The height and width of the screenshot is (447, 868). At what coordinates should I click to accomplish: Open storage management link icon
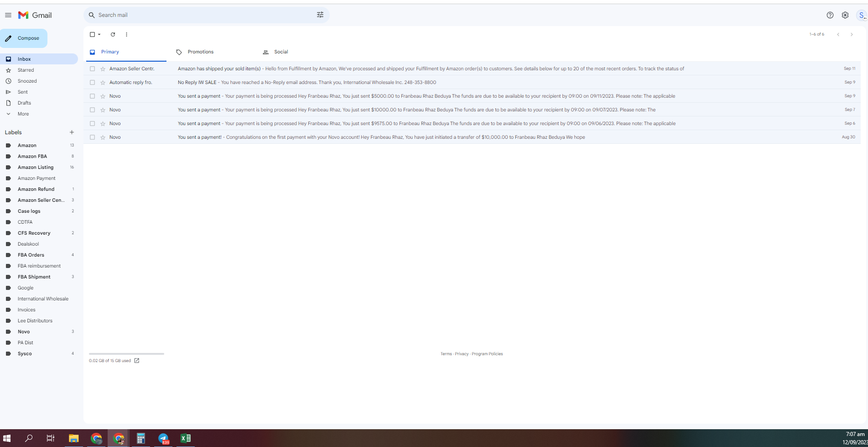[136, 361]
